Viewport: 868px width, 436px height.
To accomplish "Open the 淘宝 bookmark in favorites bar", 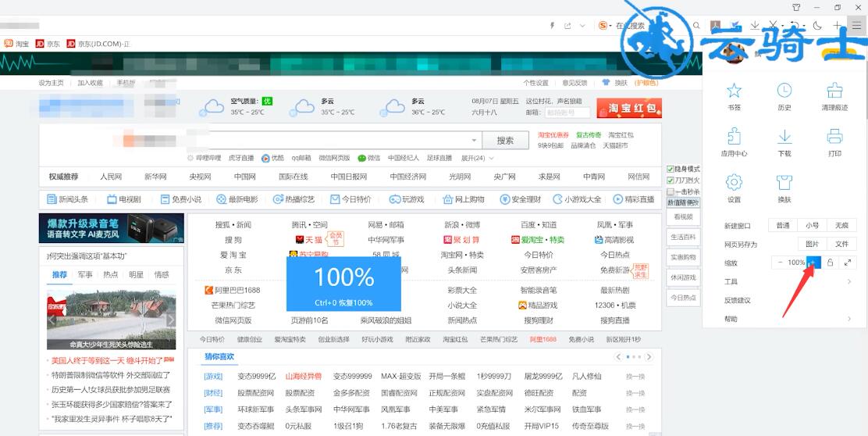I will pyautogui.click(x=16, y=44).
